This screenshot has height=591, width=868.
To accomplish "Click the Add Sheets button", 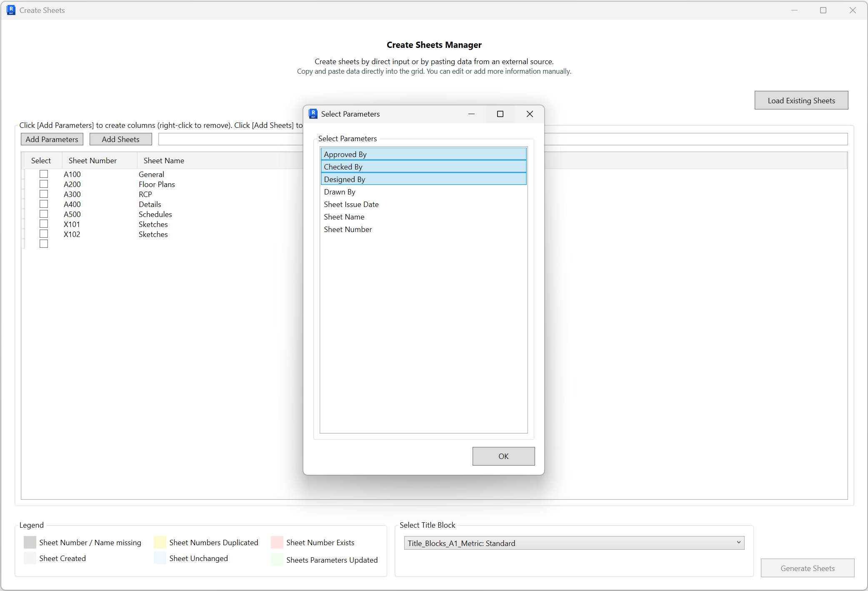I will tap(120, 139).
